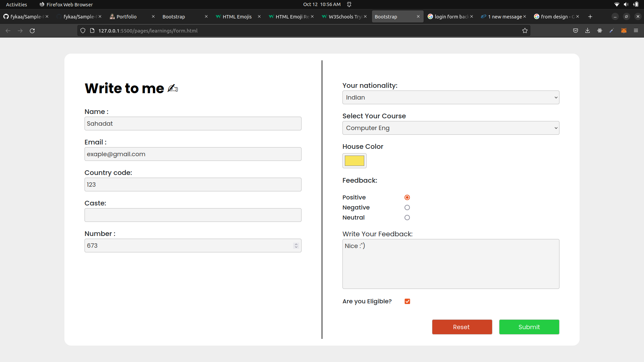Image resolution: width=644 pixels, height=362 pixels.
Task: Click the Submit button
Action: (529, 327)
